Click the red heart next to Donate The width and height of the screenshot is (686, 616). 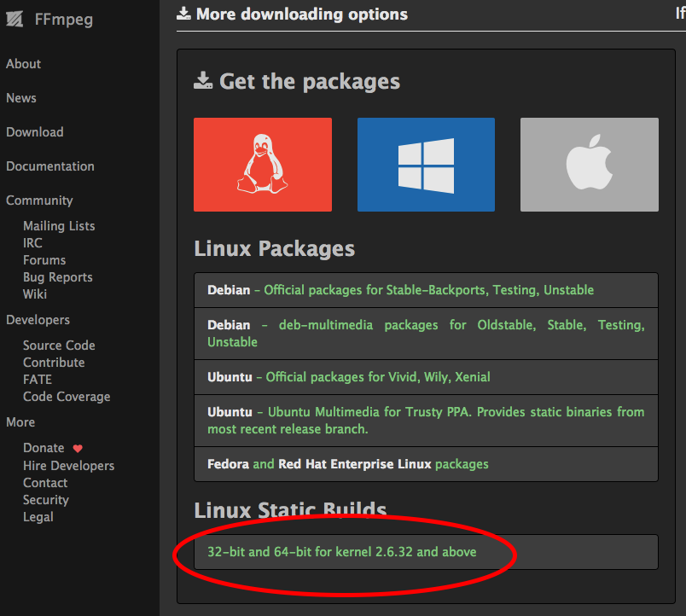click(x=78, y=449)
